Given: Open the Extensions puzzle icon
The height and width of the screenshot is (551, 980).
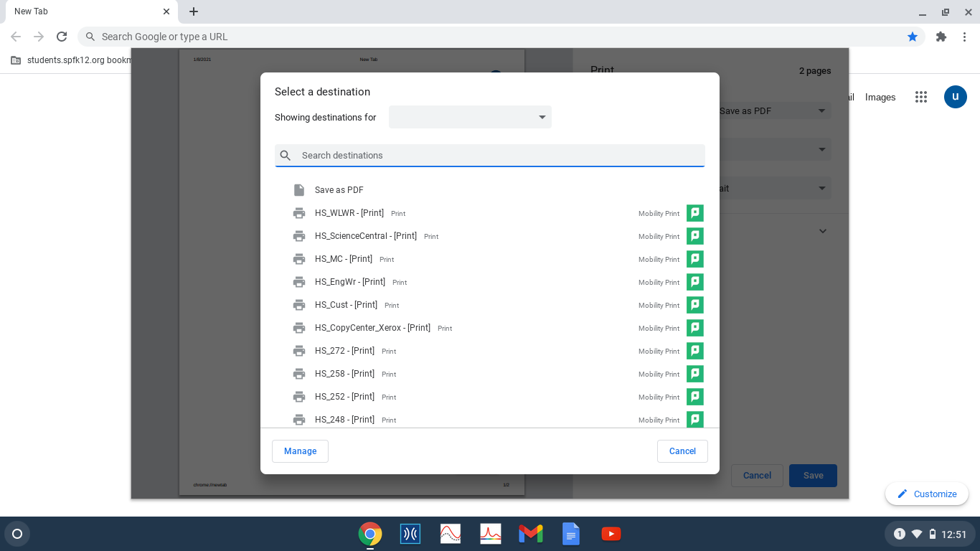Looking at the screenshot, I should pyautogui.click(x=941, y=37).
